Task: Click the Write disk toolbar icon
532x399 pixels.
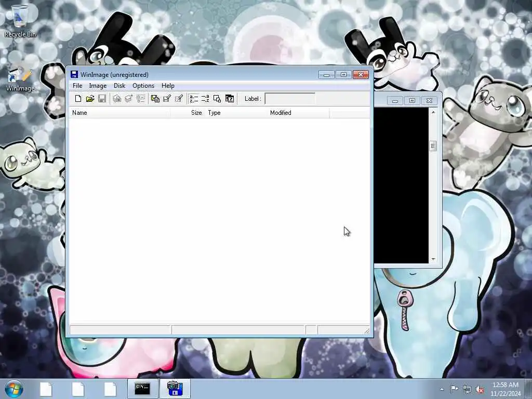Action: tap(167, 99)
